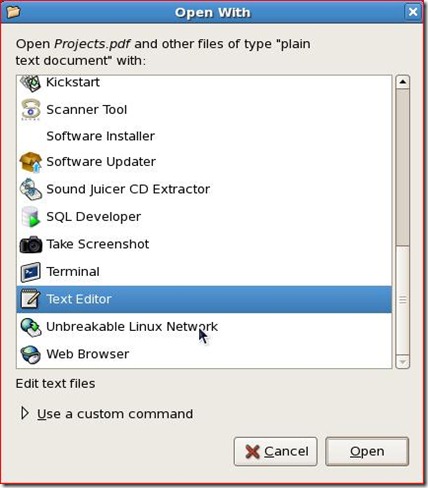Choose Software Installer from the list
The width and height of the screenshot is (428, 488).
(204, 136)
